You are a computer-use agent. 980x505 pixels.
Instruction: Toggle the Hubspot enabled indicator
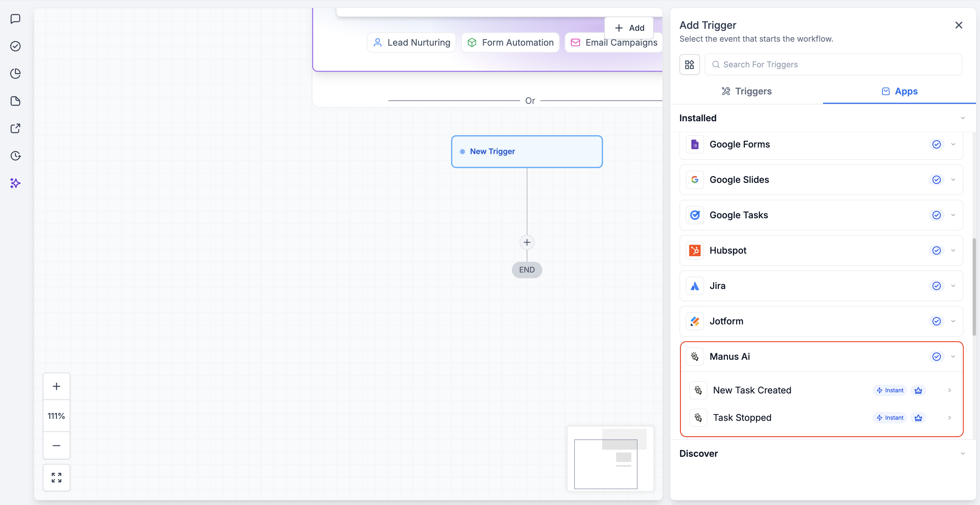click(x=936, y=250)
